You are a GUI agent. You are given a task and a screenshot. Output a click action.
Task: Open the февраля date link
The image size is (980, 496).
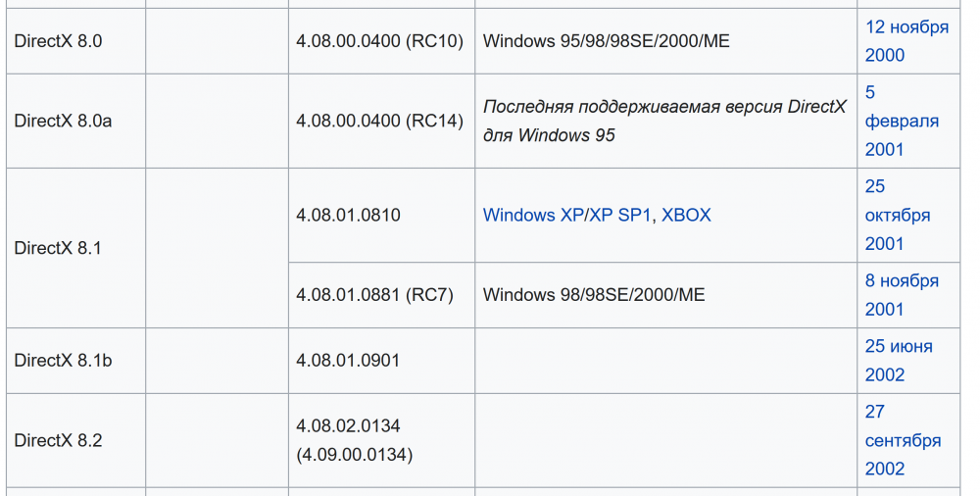point(902,121)
